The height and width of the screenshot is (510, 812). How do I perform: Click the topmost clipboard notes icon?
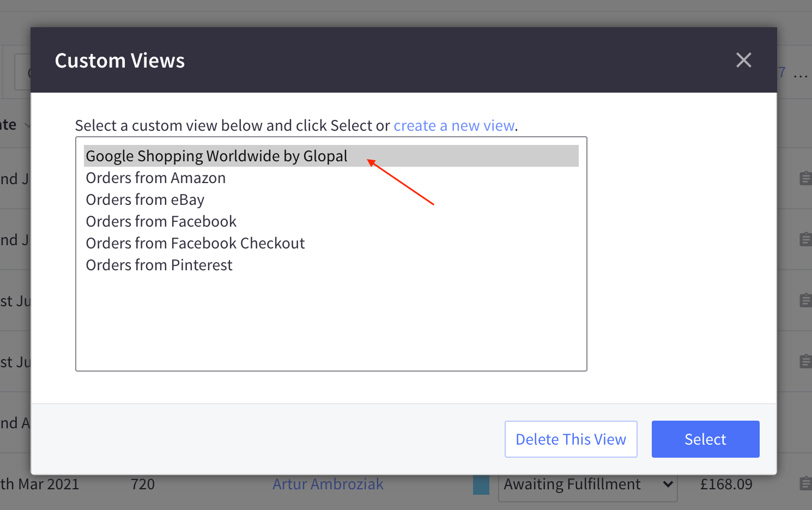[x=805, y=178]
